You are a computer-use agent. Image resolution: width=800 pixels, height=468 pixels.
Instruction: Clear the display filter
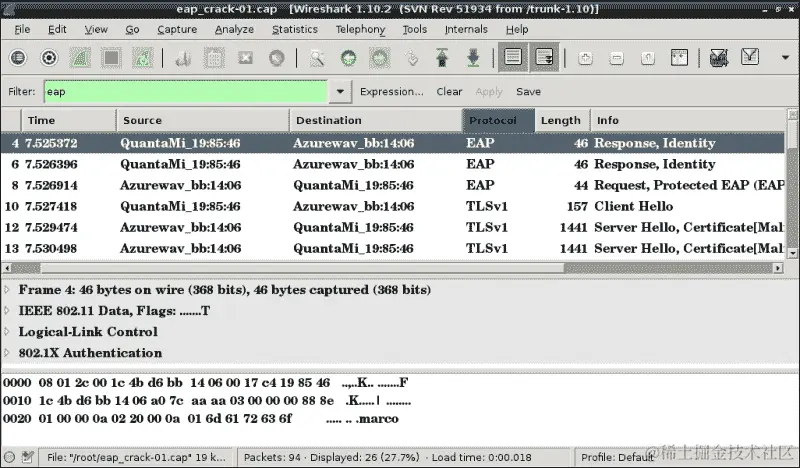click(449, 92)
